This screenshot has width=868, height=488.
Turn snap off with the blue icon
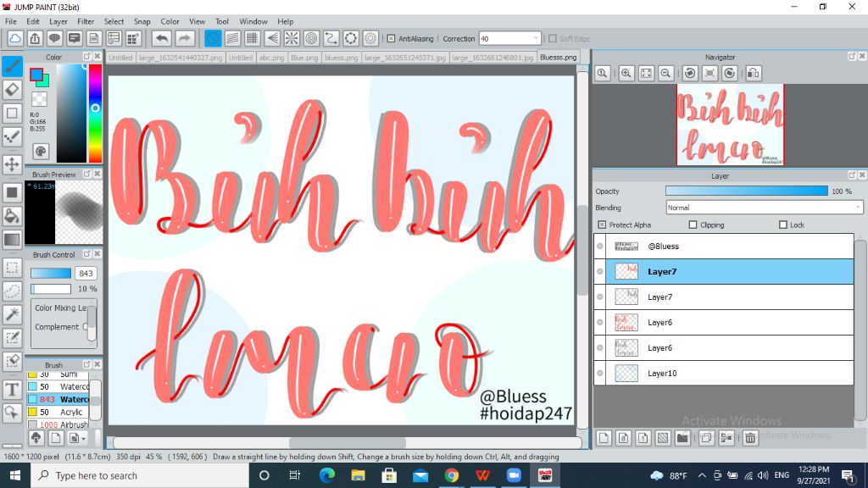(x=213, y=39)
